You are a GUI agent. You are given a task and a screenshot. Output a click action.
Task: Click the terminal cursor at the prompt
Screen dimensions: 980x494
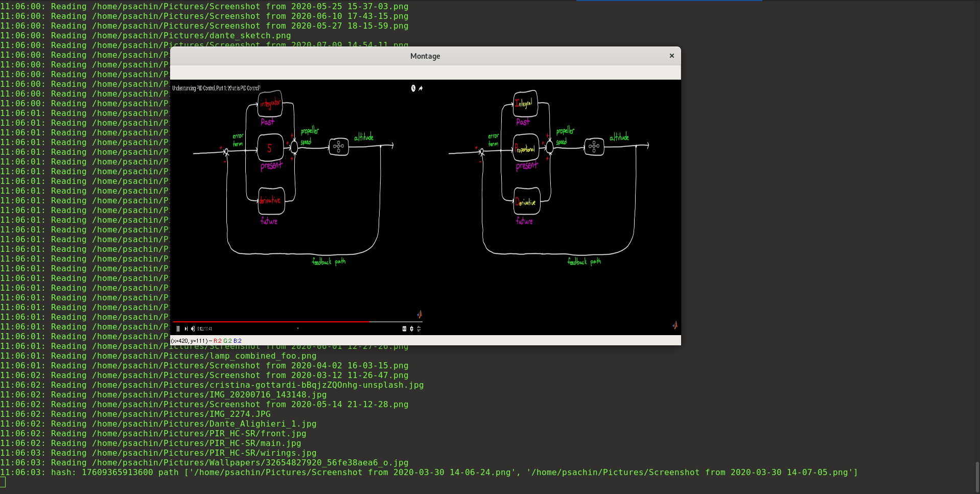coord(3,482)
